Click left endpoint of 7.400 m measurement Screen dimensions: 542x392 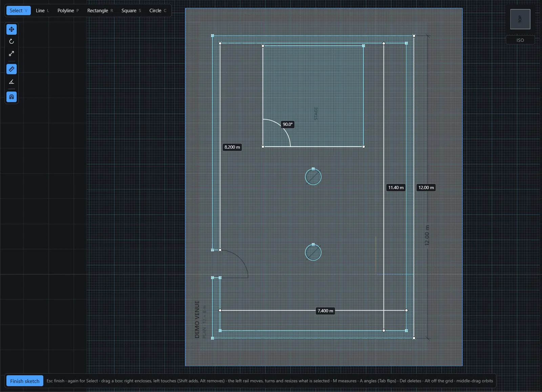click(220, 310)
